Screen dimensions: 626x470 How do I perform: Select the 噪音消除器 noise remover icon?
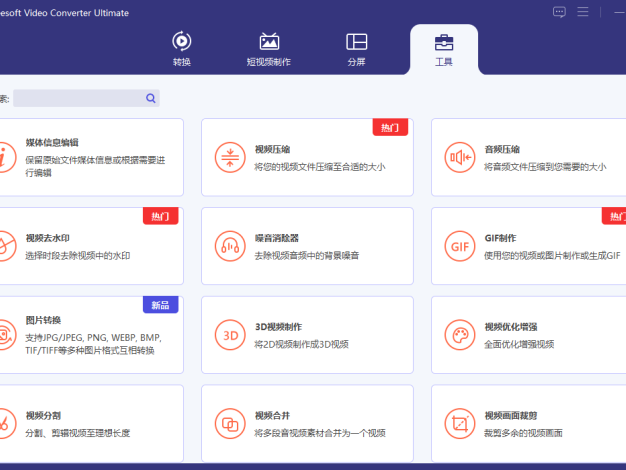click(230, 246)
